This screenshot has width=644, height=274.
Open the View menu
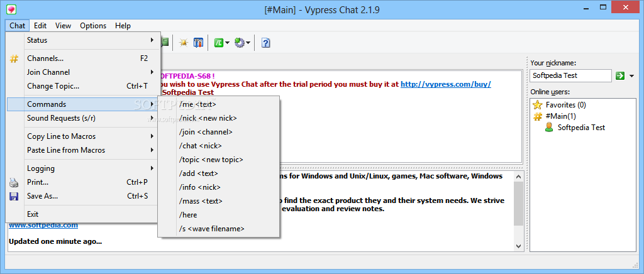click(x=64, y=25)
